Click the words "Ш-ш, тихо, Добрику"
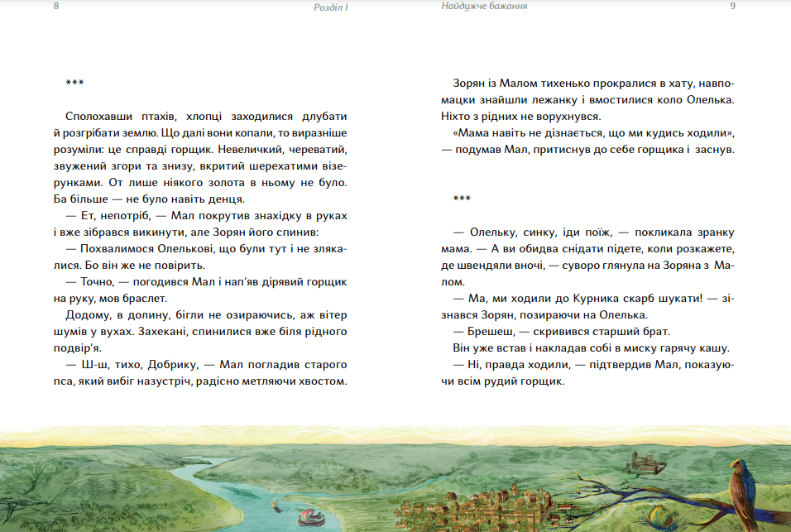This screenshot has height=532, width=791. pos(141,365)
